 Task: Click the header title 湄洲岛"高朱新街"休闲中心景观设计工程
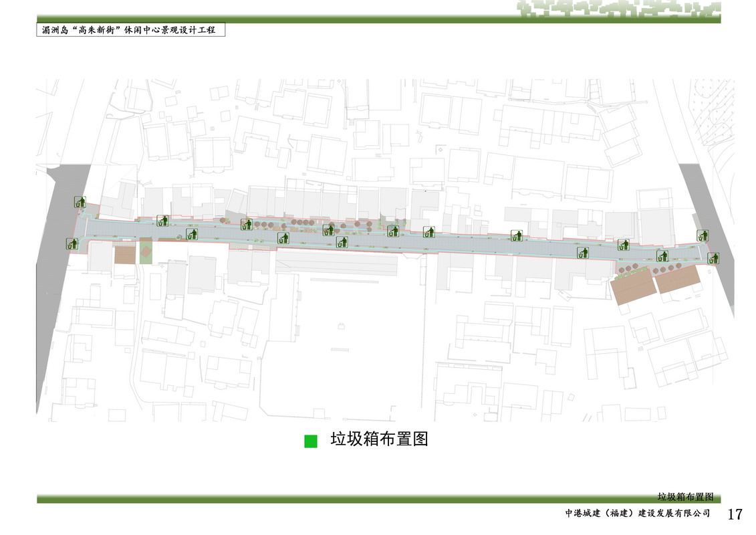point(128,30)
